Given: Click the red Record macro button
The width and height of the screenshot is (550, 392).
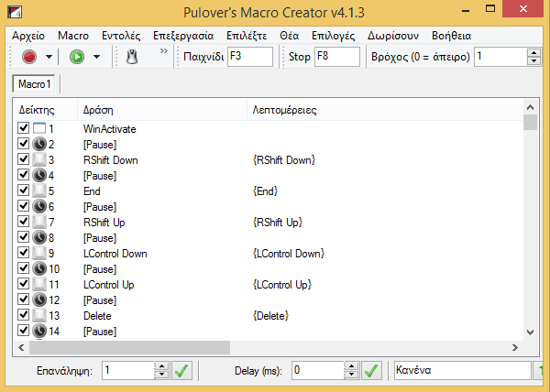Looking at the screenshot, I should (x=29, y=57).
